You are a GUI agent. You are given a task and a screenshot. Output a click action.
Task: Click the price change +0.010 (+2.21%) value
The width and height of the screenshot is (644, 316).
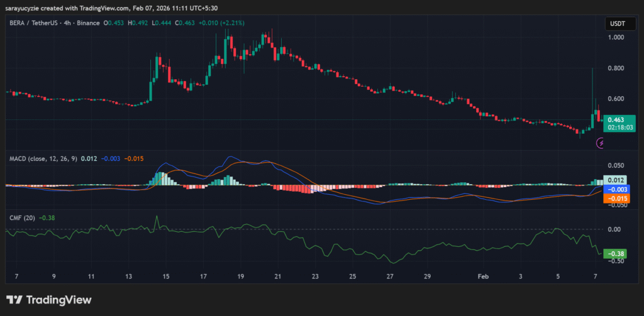(223, 23)
